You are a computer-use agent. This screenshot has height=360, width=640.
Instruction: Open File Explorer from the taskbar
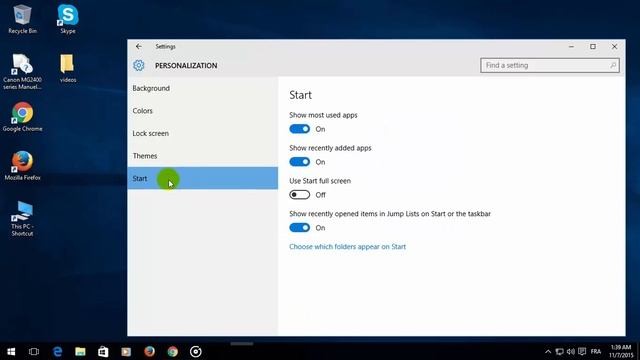[80, 351]
